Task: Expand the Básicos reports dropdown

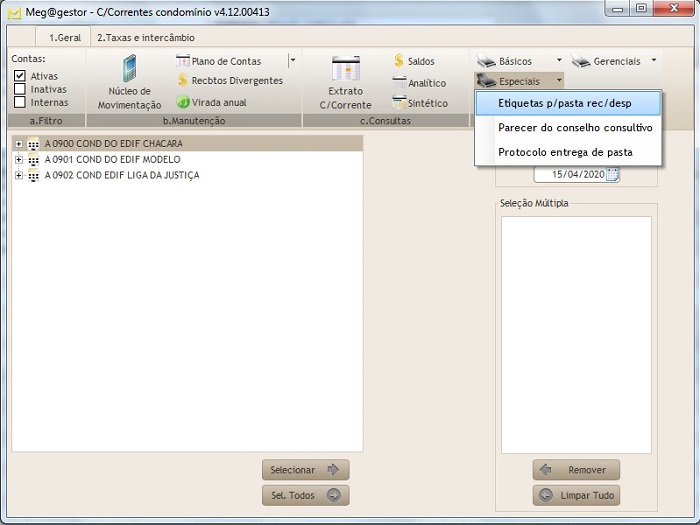Action: coord(558,61)
